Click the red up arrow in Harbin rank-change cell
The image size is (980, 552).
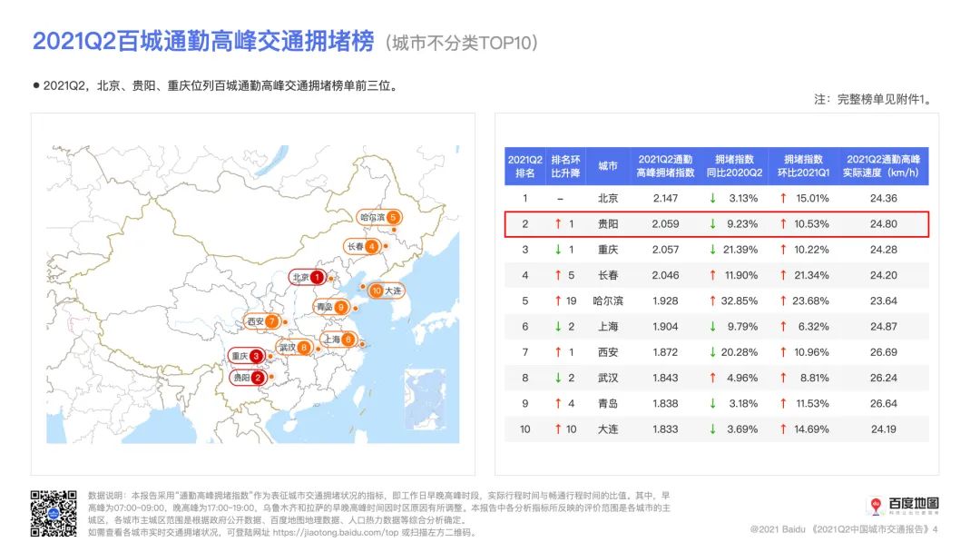click(x=557, y=301)
